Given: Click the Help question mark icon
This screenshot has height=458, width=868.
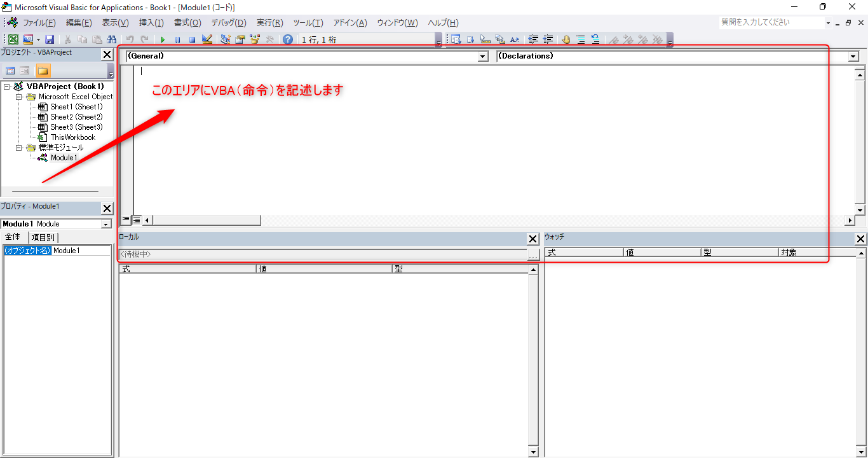Looking at the screenshot, I should (288, 39).
